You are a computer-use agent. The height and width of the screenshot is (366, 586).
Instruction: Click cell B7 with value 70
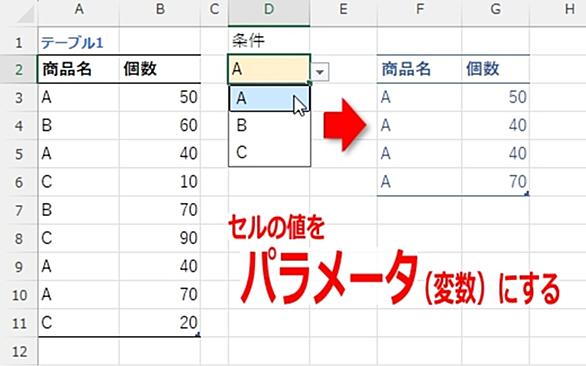[160, 210]
